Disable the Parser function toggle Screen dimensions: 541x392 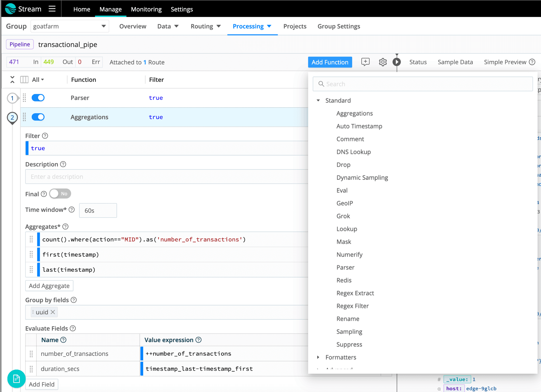click(38, 98)
